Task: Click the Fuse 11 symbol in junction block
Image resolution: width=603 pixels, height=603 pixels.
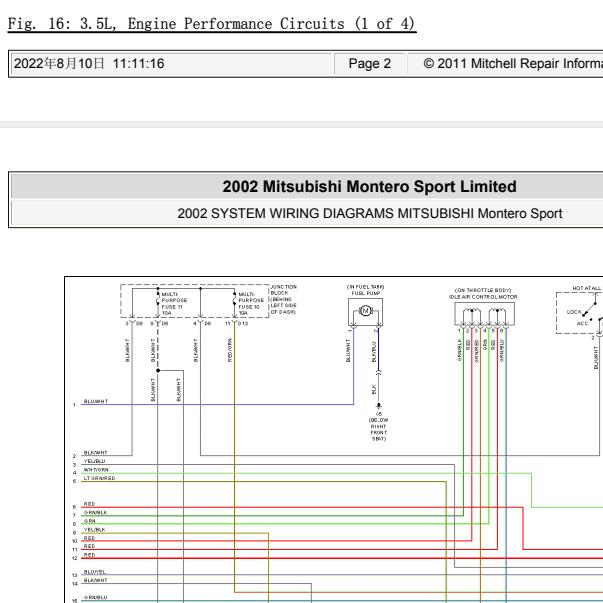Action: coord(158,299)
